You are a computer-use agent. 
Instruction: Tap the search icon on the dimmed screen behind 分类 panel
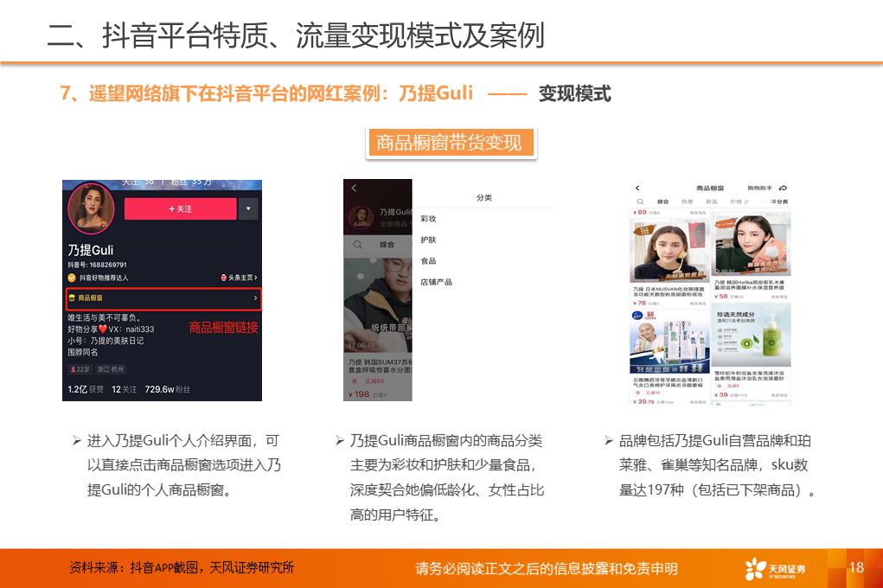pos(357,245)
